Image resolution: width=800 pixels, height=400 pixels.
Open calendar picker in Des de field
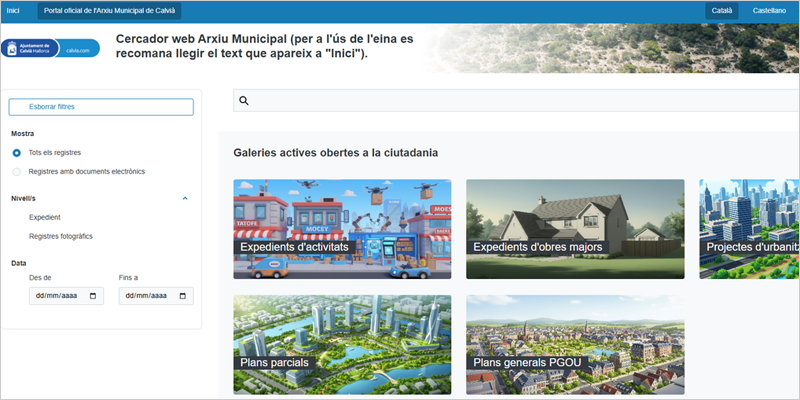[93, 296]
